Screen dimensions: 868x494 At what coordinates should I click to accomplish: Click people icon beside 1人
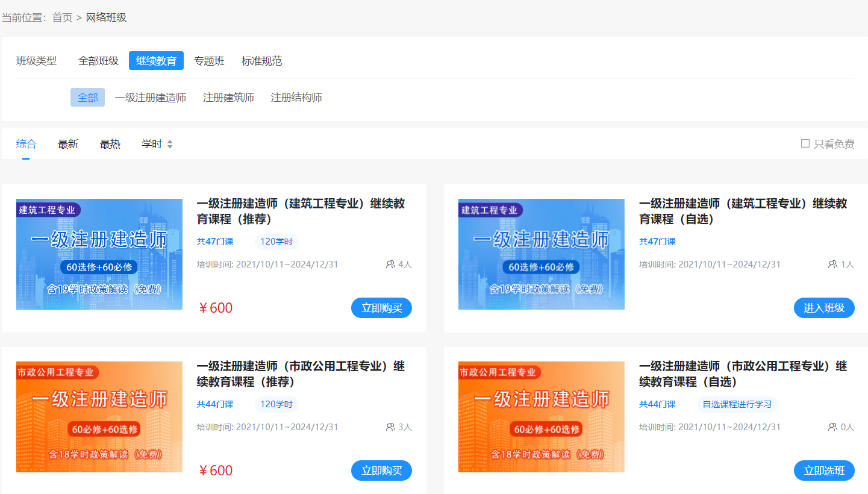click(833, 264)
